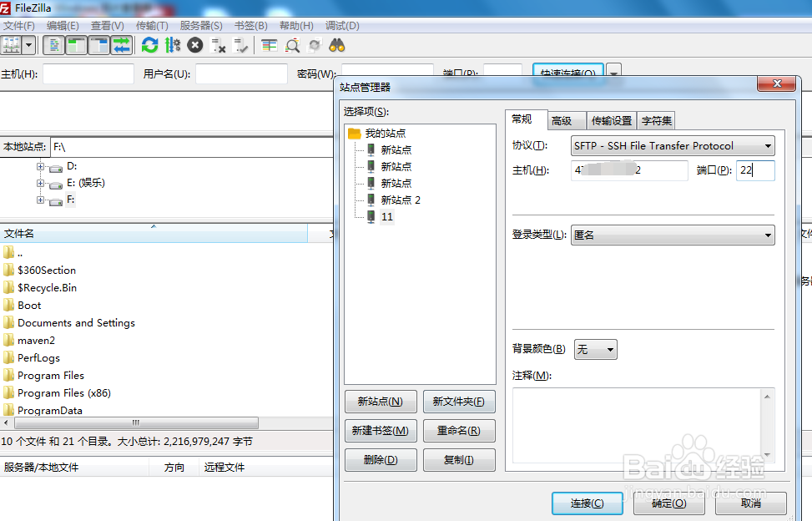Click the binoculars file search icon
812x521 pixels.
tap(337, 46)
